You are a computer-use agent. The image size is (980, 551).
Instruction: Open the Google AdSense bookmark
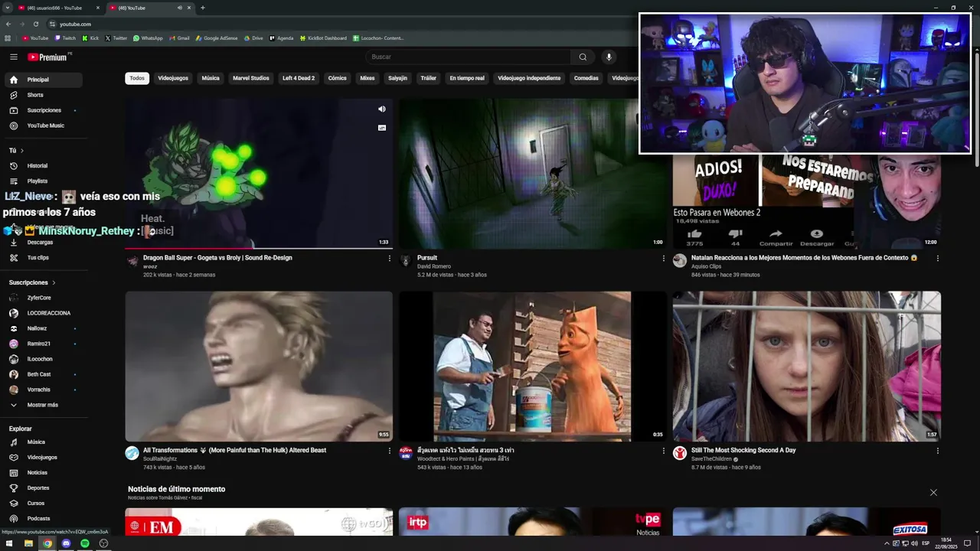[x=217, y=38]
